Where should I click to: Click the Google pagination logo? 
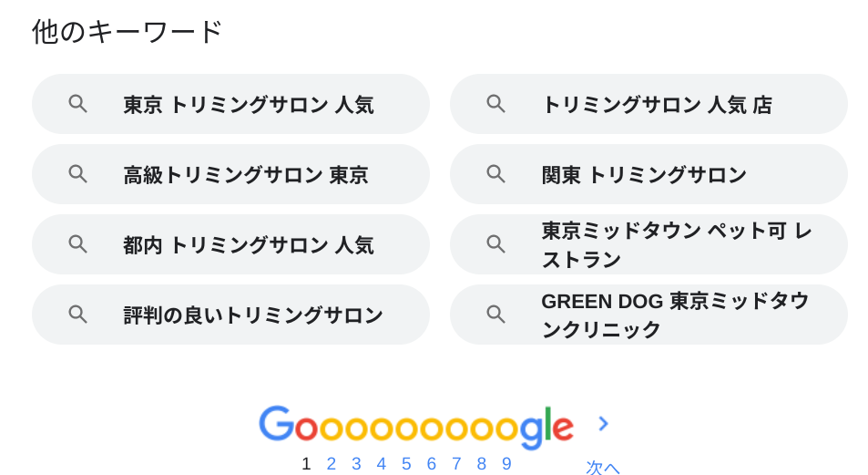click(x=415, y=427)
